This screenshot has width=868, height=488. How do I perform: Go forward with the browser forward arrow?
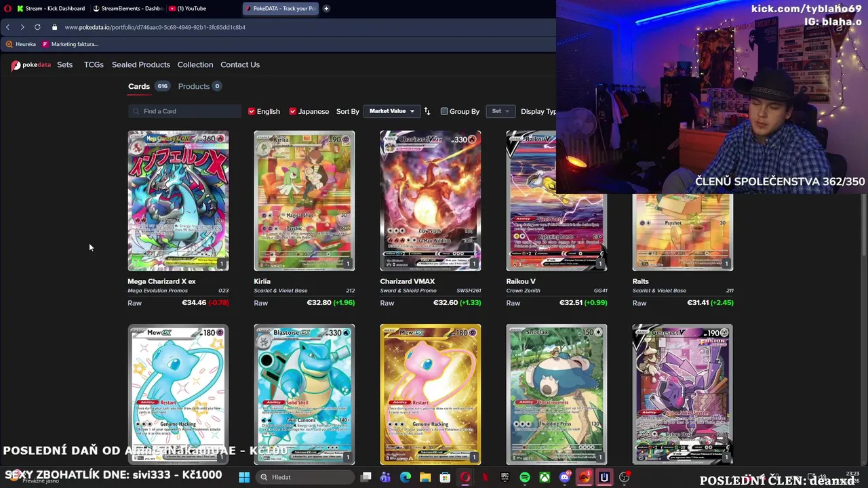point(22,27)
